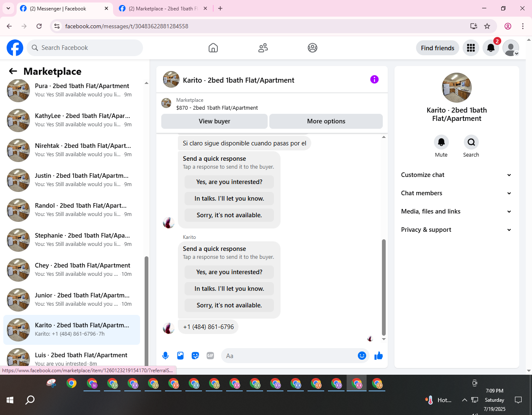Viewport: 532px width, 415px height.
Task: Send upper 'Yes, are you interested?' quick response
Action: 229,182
